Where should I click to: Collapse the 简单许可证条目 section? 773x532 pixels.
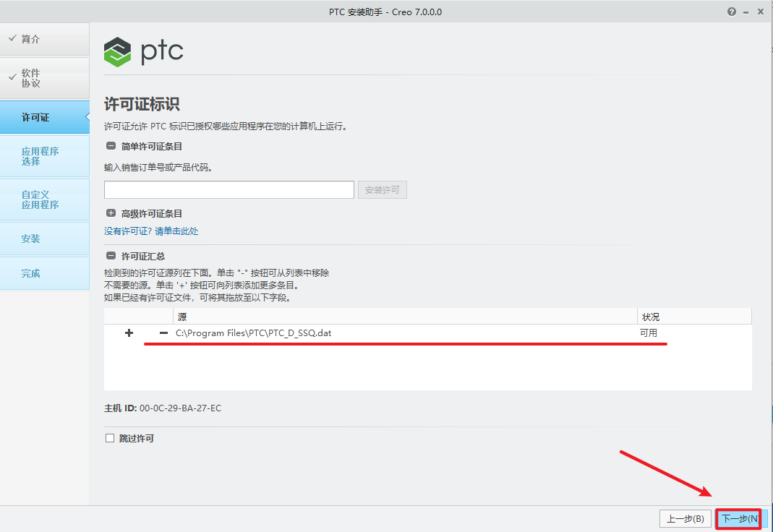[x=111, y=146]
